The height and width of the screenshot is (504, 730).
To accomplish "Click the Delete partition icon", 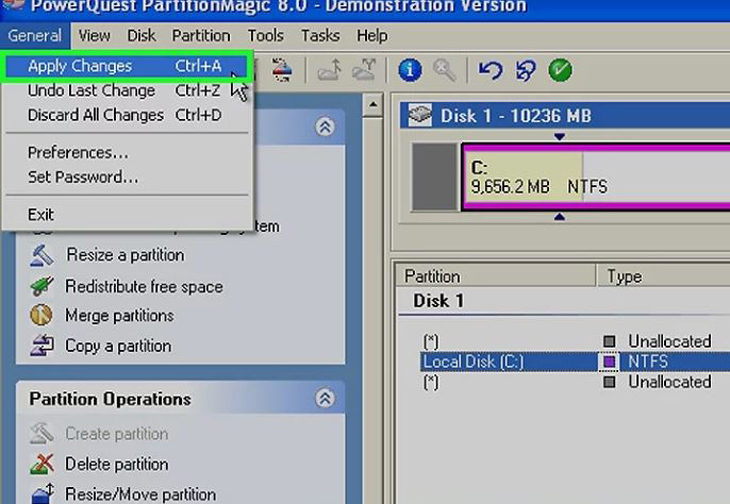I will (41, 464).
